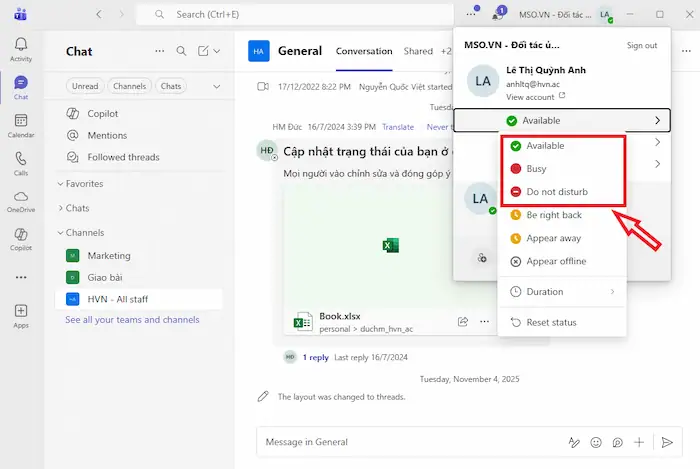Click the search icon in Chat header
Image resolution: width=700 pixels, height=469 pixels.
[181, 51]
